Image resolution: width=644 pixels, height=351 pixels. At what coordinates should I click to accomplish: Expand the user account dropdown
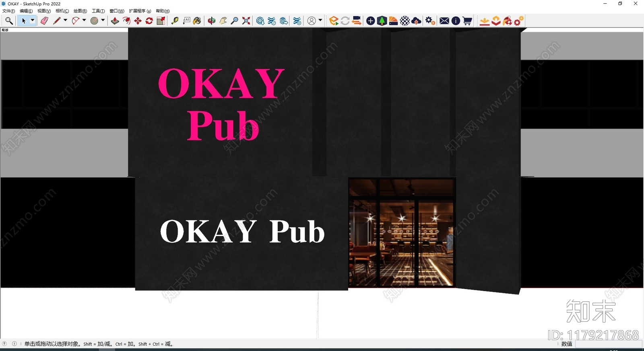pyautogui.click(x=320, y=21)
